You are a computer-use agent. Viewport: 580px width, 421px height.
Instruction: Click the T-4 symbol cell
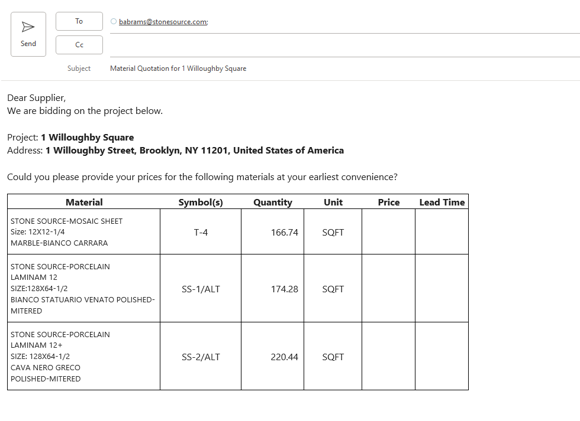point(201,232)
